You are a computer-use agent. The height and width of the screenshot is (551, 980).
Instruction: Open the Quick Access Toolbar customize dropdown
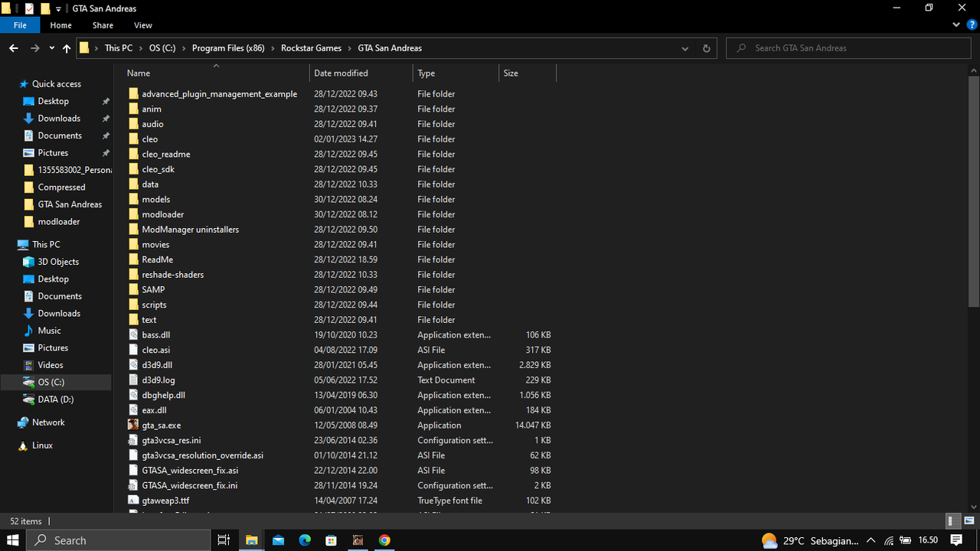point(58,9)
